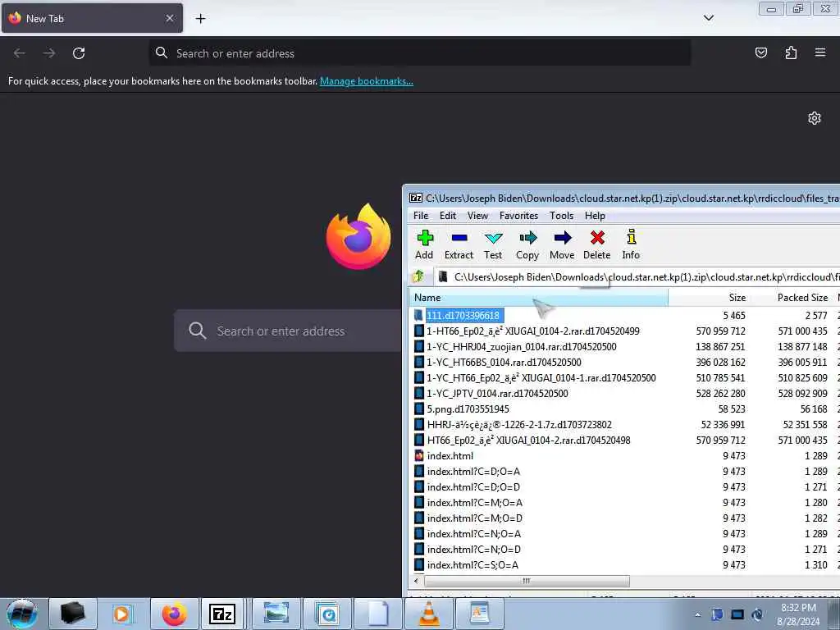The width and height of the screenshot is (840, 630).
Task: Grab the horizontal scrollbar thumb in the file list
Action: tap(527, 581)
